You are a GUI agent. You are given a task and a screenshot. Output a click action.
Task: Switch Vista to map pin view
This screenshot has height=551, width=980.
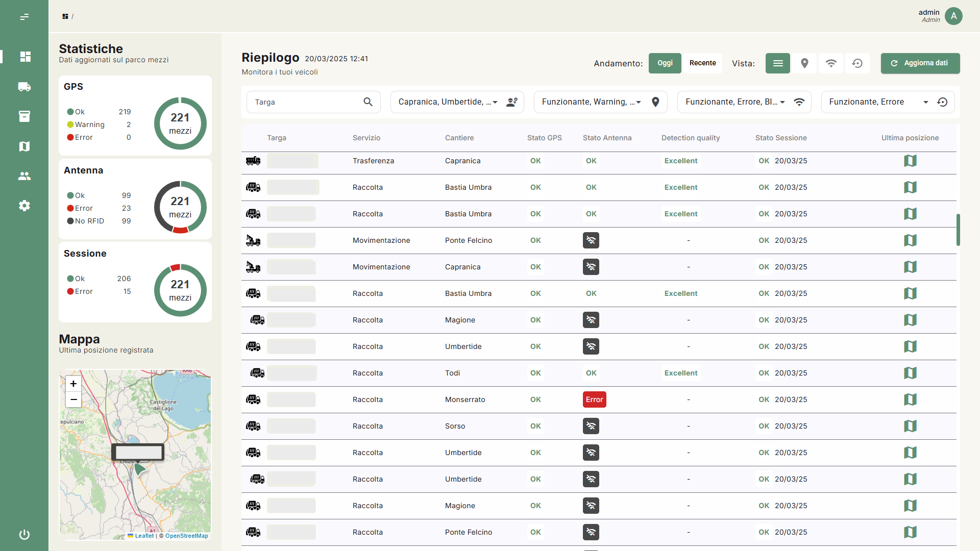804,63
